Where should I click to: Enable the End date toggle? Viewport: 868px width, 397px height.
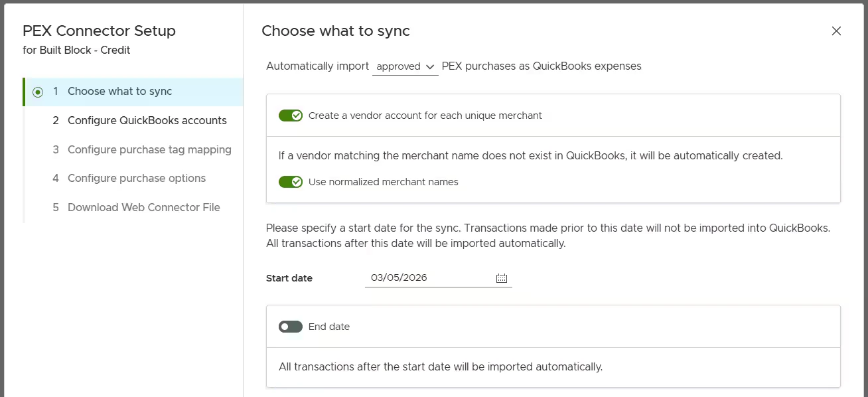[291, 327]
